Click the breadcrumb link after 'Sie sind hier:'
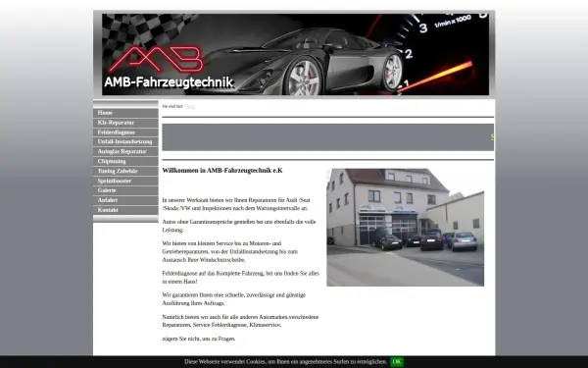The height and width of the screenshot is (368, 588). (x=190, y=107)
